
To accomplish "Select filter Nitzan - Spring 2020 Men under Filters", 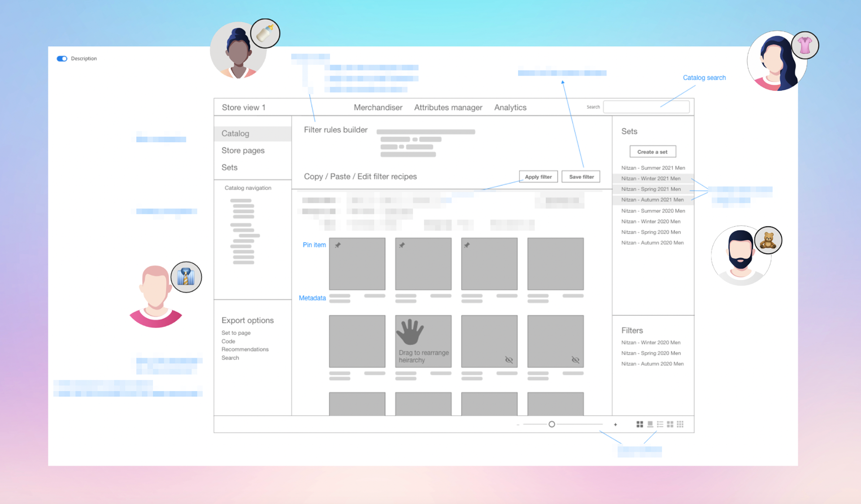I will pyautogui.click(x=651, y=353).
